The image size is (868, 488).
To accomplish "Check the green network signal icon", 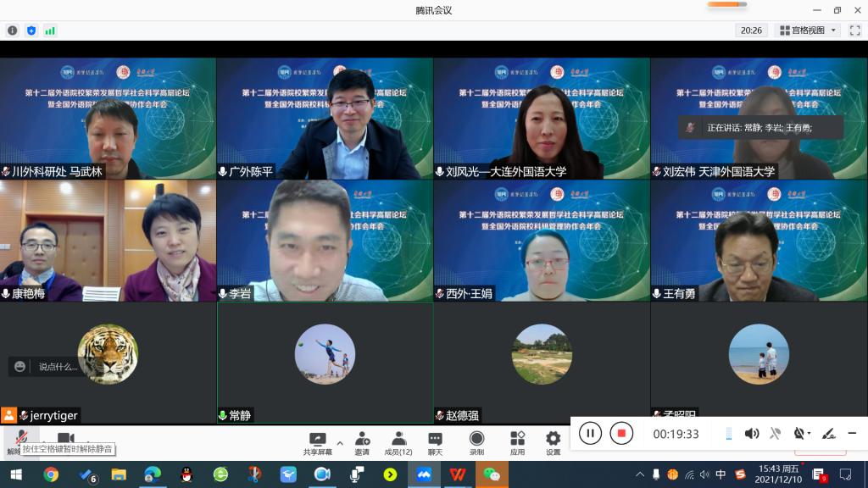I will click(50, 30).
